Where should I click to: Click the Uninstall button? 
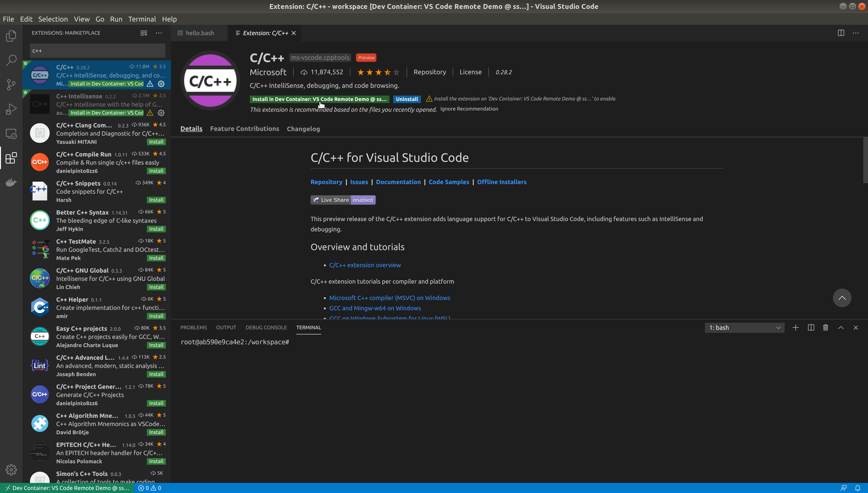[407, 99]
